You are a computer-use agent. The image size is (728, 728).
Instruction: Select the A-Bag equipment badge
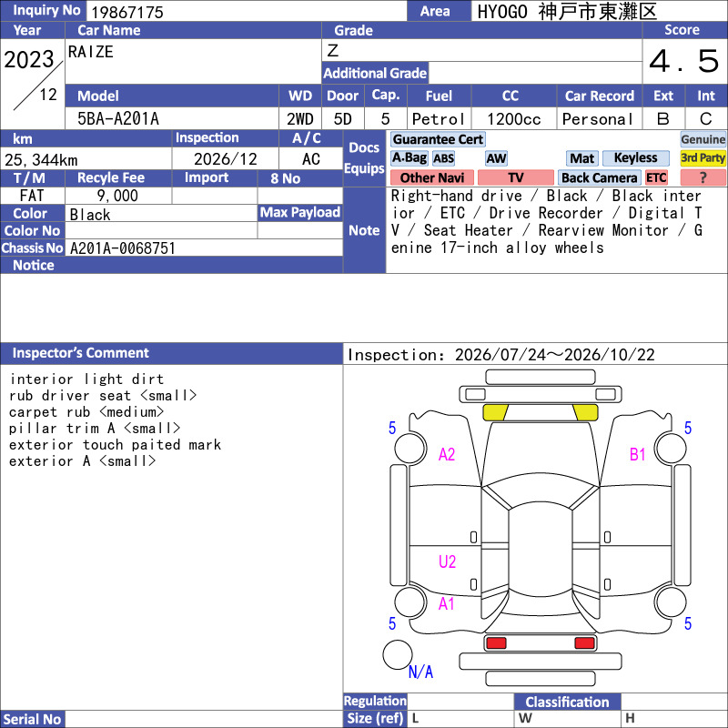(409, 157)
